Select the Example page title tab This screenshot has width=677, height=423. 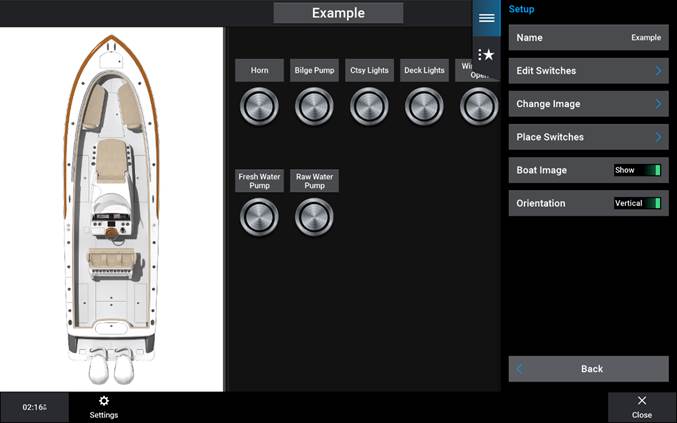[x=338, y=13]
